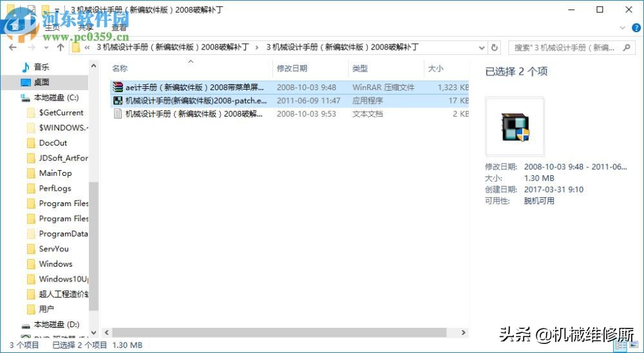This screenshot has width=644, height=353.
Task: Click the file list scroll-right arrow
Action: coord(463,332)
